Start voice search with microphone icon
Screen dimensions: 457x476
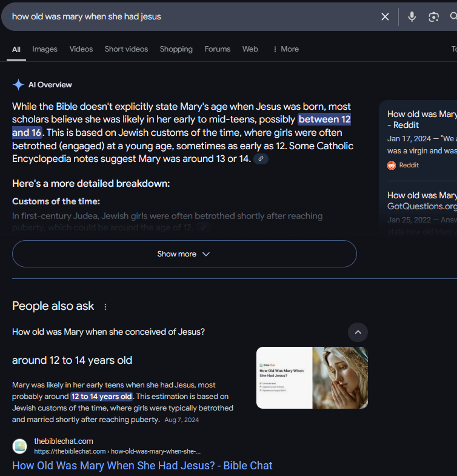[412, 17]
